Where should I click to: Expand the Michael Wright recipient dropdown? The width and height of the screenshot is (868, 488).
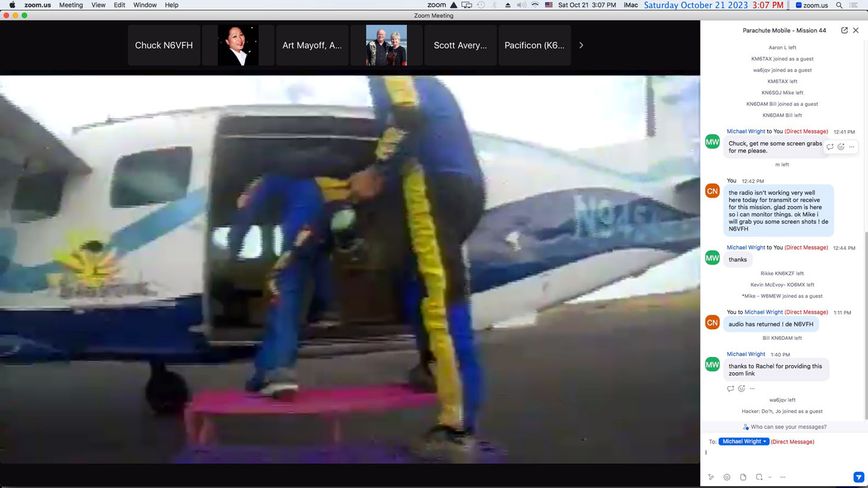[x=744, y=442]
